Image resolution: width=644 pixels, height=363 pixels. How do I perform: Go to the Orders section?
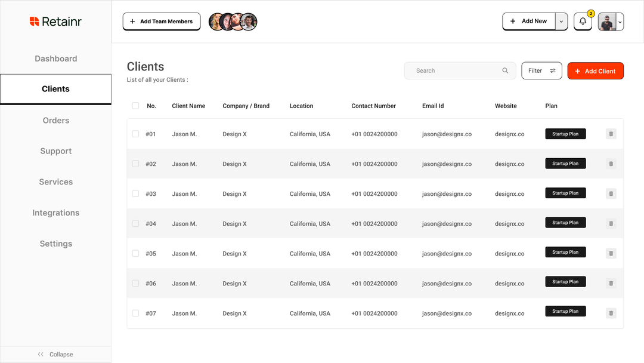pos(55,120)
